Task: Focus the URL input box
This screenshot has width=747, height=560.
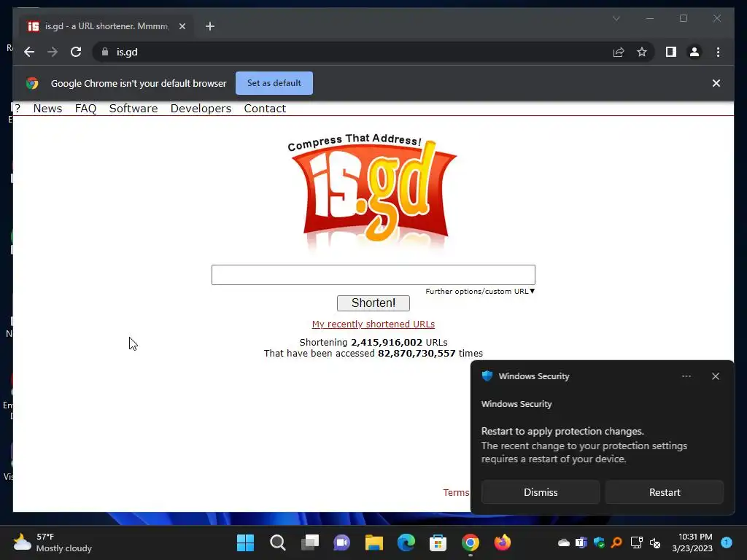Action: coord(373,275)
